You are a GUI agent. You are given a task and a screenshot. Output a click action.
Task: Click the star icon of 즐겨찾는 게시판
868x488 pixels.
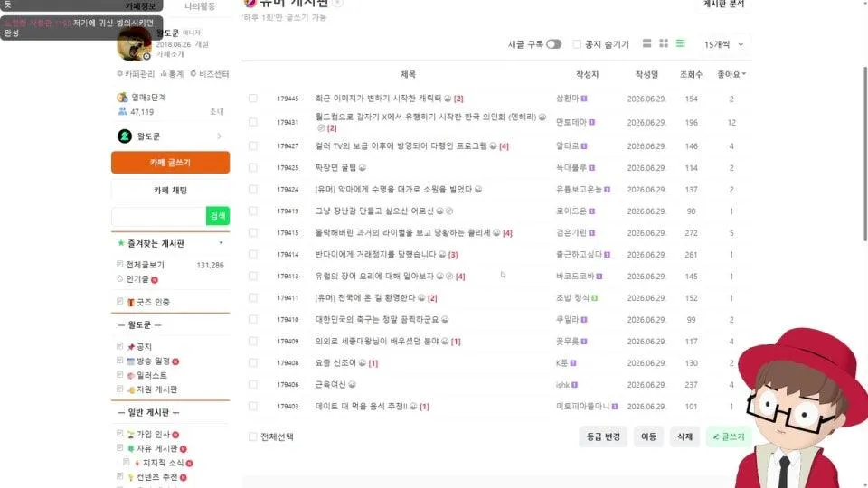(x=120, y=243)
